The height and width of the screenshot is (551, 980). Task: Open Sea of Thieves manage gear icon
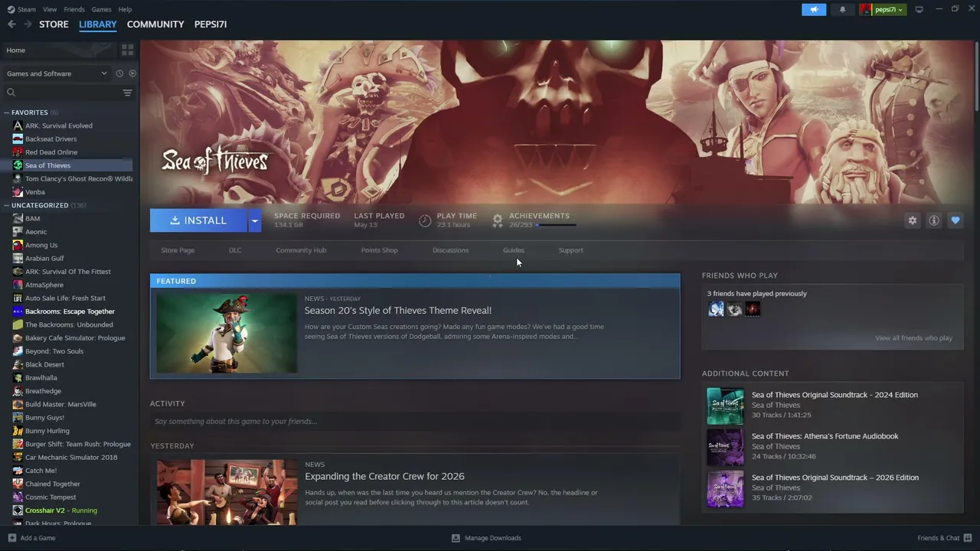tap(912, 220)
